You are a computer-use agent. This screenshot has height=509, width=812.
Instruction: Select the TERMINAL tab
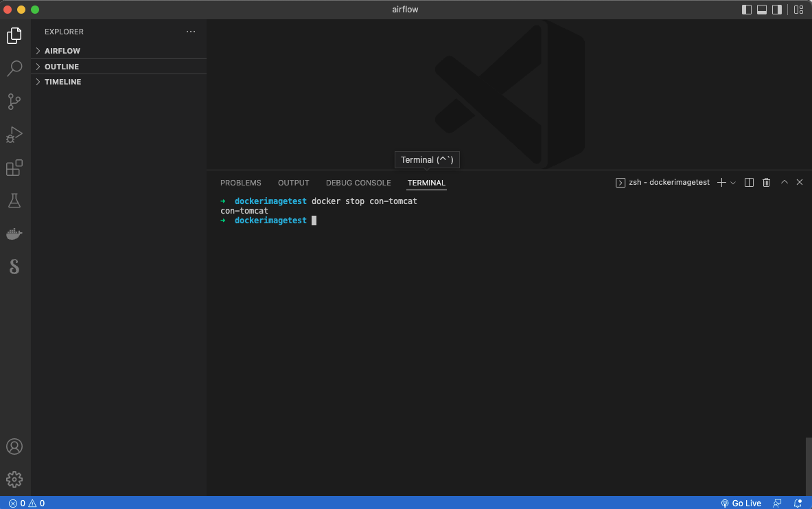click(426, 183)
